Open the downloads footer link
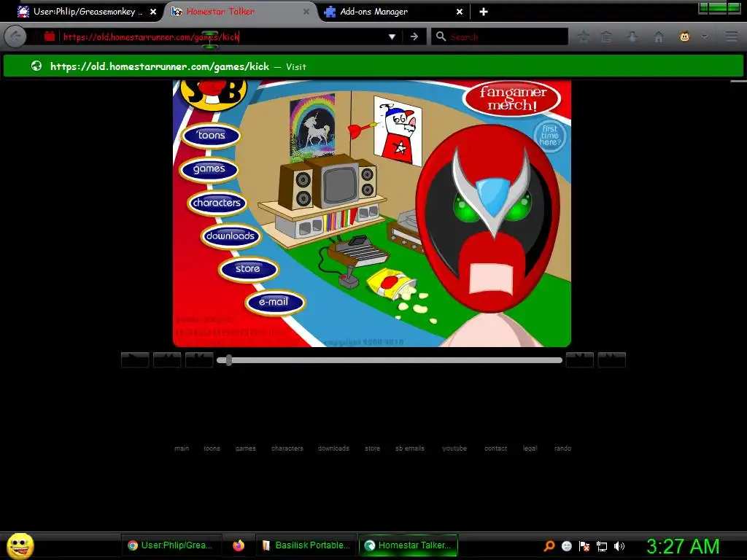The image size is (747, 560). click(x=333, y=448)
